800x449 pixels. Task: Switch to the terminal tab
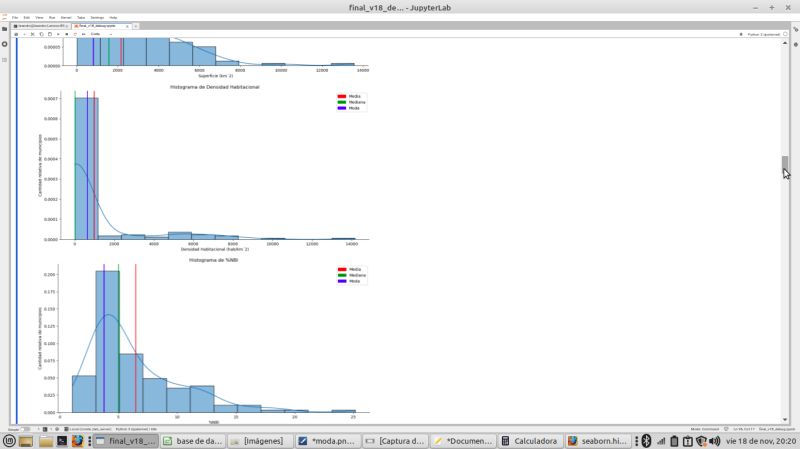coord(41,26)
